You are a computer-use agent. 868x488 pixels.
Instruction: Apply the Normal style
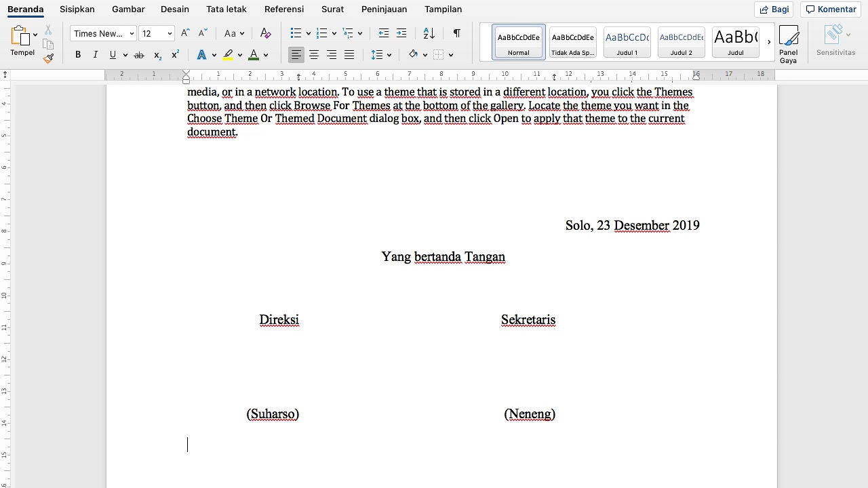coord(519,42)
